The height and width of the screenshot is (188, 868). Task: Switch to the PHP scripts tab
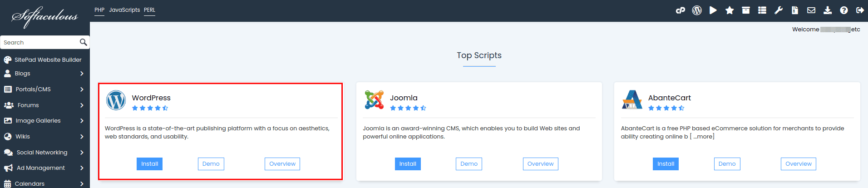[99, 10]
